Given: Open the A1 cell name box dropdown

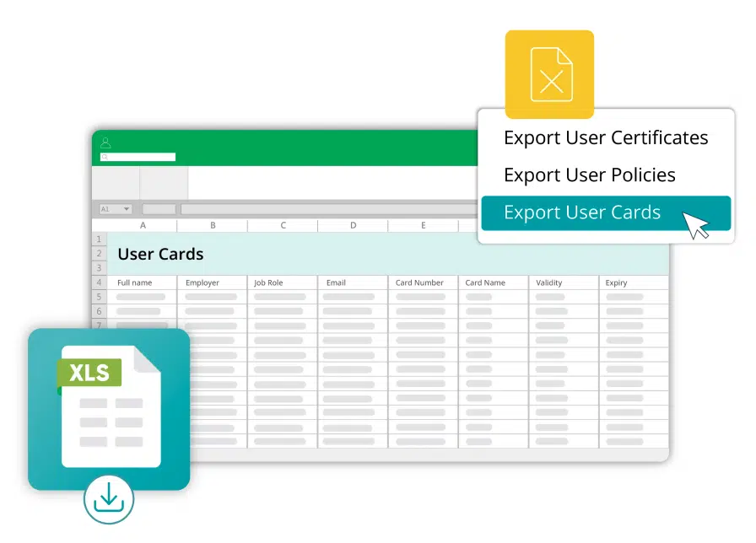Looking at the screenshot, I should [116, 209].
